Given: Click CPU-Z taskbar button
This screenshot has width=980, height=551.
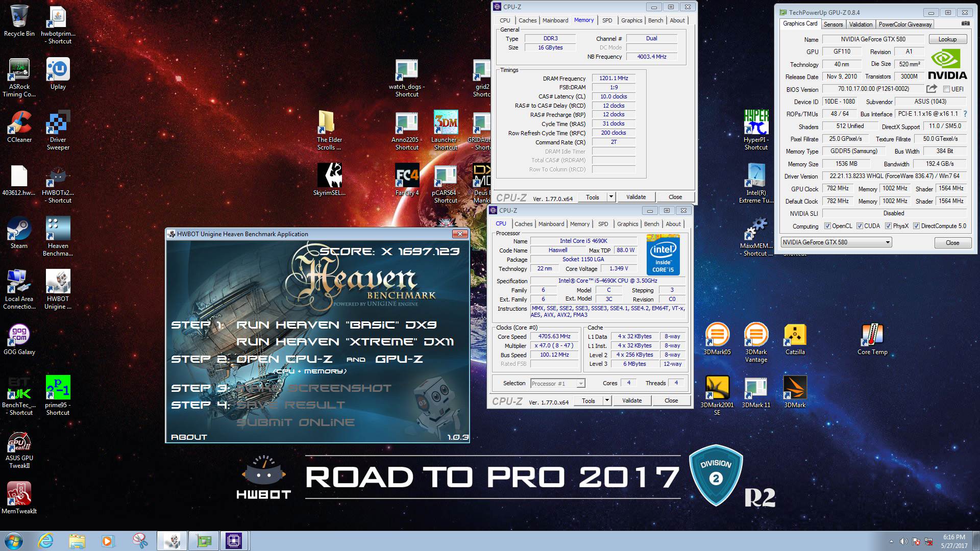Looking at the screenshot, I should [x=234, y=541].
